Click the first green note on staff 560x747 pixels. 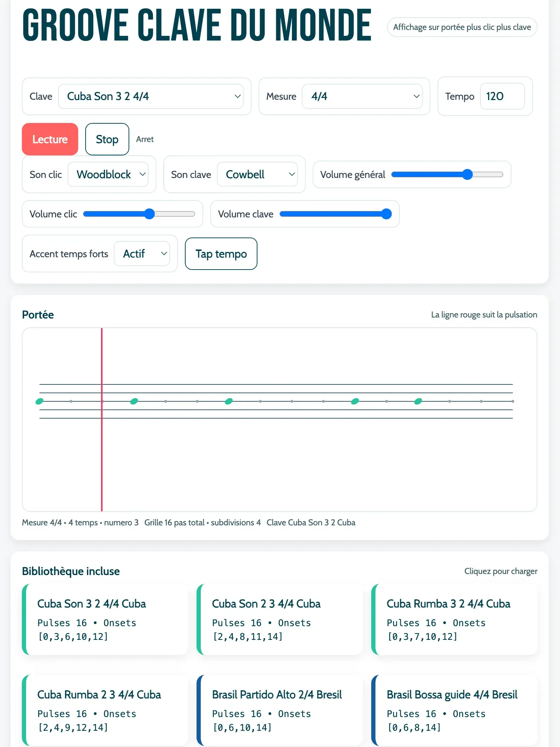coord(39,401)
